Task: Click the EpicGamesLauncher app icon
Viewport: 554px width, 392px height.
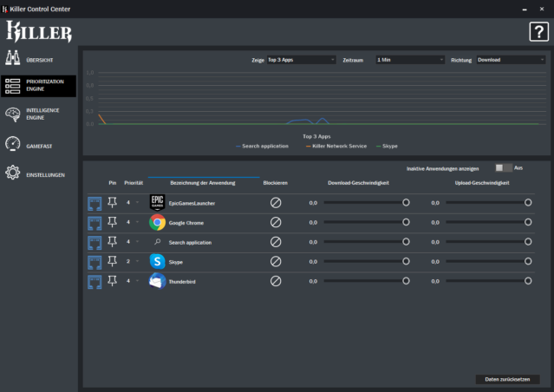Action: click(x=157, y=202)
